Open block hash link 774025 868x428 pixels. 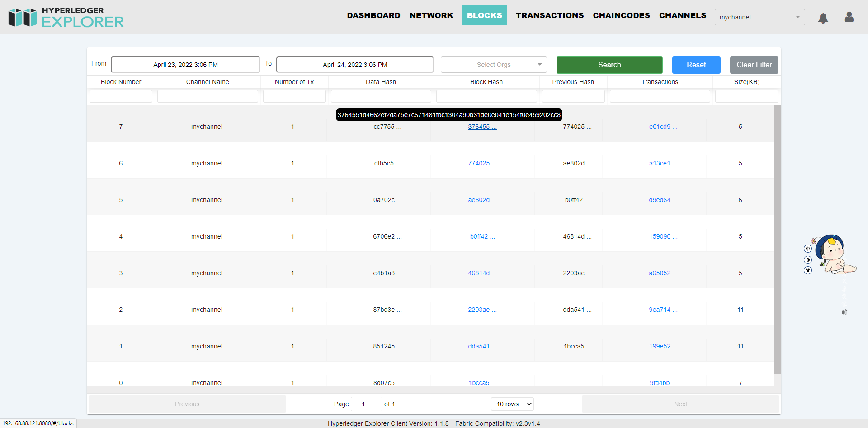[482, 163]
